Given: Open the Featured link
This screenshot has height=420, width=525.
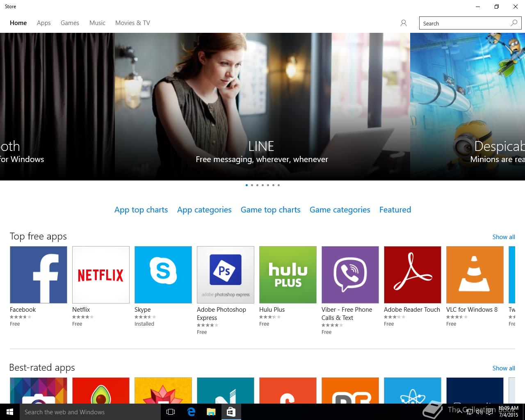Looking at the screenshot, I should [x=395, y=210].
